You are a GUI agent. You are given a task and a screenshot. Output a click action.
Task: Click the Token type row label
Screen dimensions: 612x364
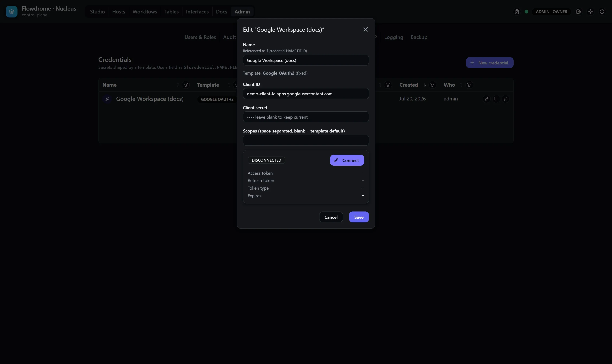(258, 188)
